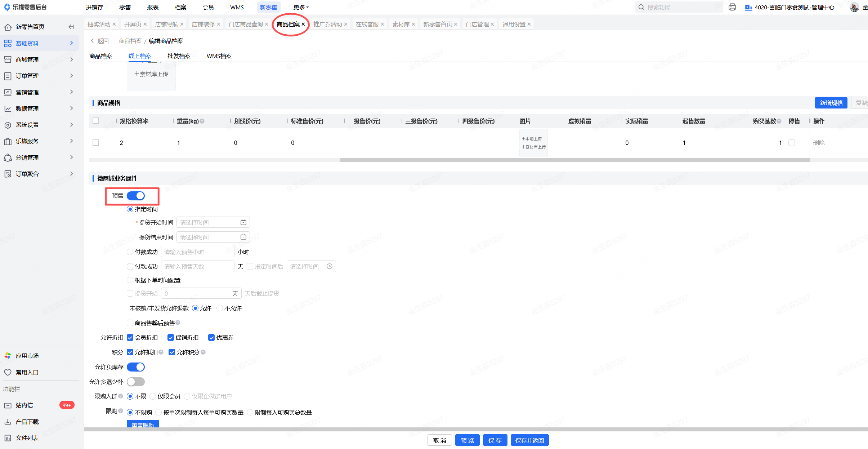Click the 新增规格 button

pyautogui.click(x=831, y=103)
